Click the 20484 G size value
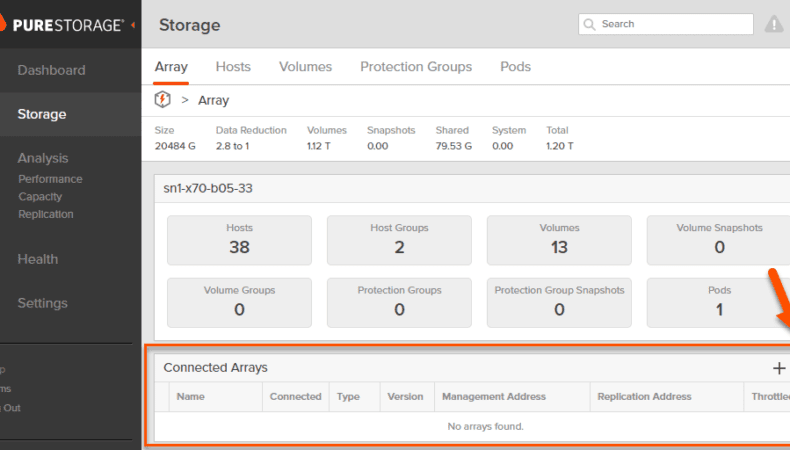Image resolution: width=790 pixels, height=450 pixels. [175, 146]
